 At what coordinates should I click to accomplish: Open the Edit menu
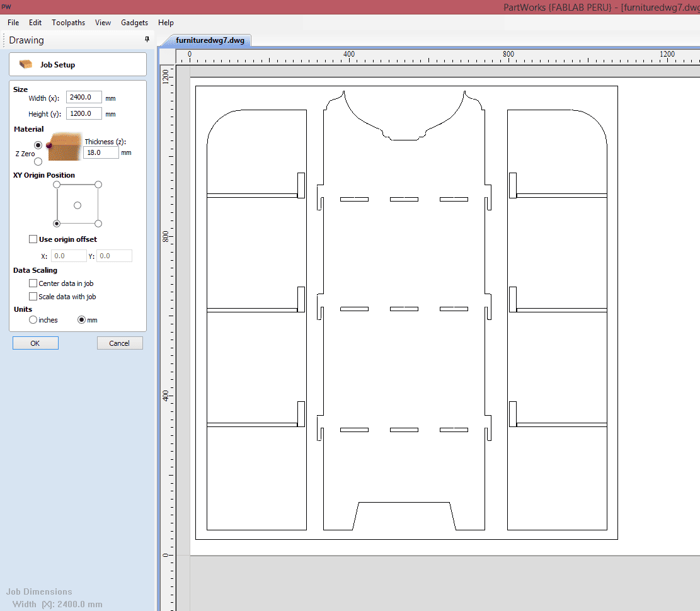(35, 22)
